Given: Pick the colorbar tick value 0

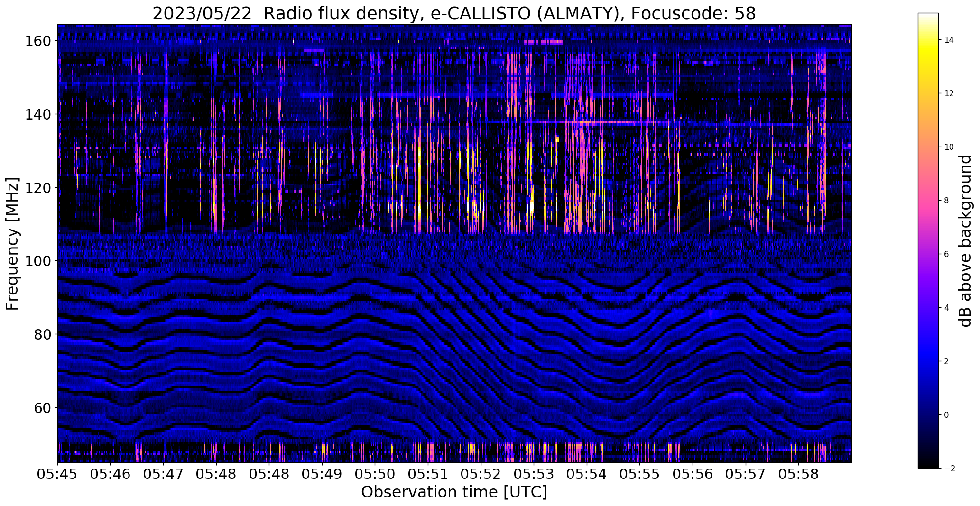Looking at the screenshot, I should click(x=946, y=415).
